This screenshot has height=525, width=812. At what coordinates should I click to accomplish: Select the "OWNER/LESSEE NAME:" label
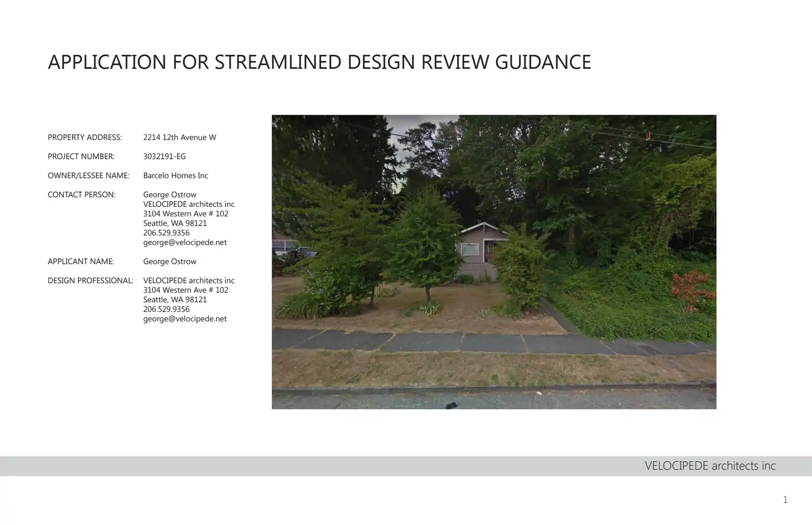(88, 176)
